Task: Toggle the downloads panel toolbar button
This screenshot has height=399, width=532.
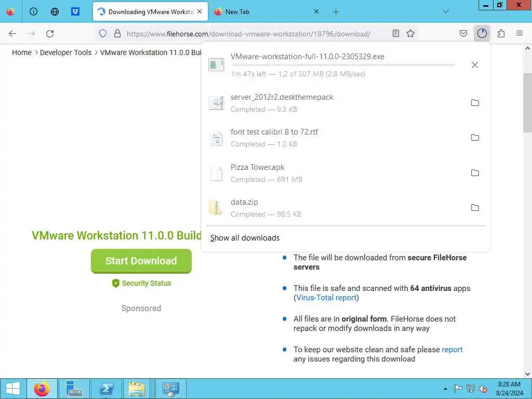Action: pyautogui.click(x=482, y=33)
